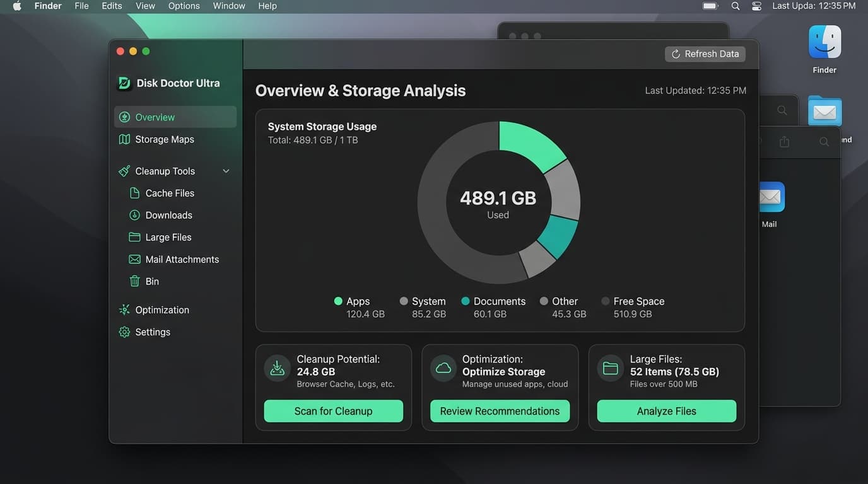Viewport: 868px width, 484px height.
Task: Open the Finder icon on the desktop
Action: point(824,42)
